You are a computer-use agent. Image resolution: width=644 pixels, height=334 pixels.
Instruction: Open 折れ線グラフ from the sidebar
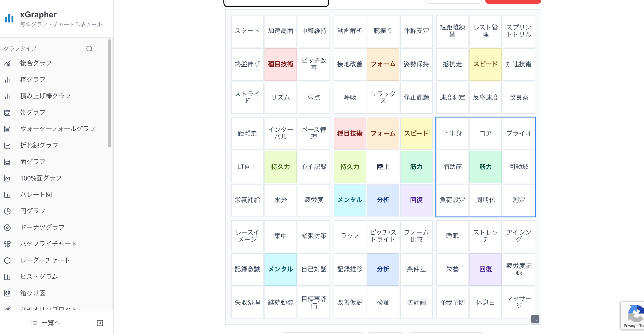pos(39,145)
